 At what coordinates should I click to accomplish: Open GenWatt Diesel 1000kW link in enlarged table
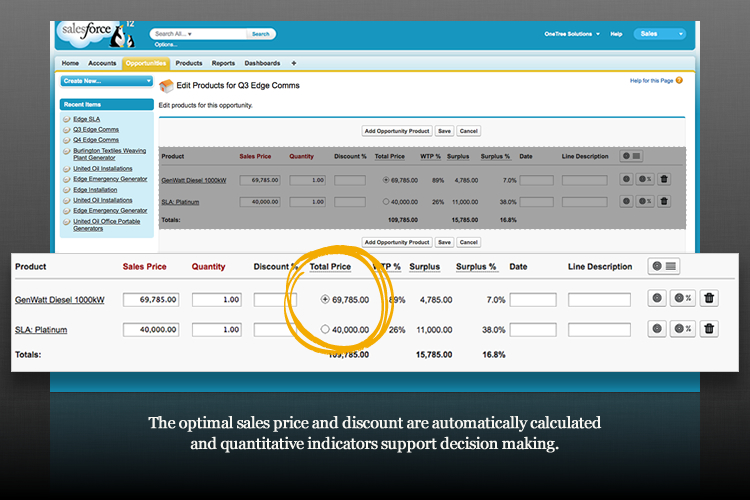click(60, 300)
